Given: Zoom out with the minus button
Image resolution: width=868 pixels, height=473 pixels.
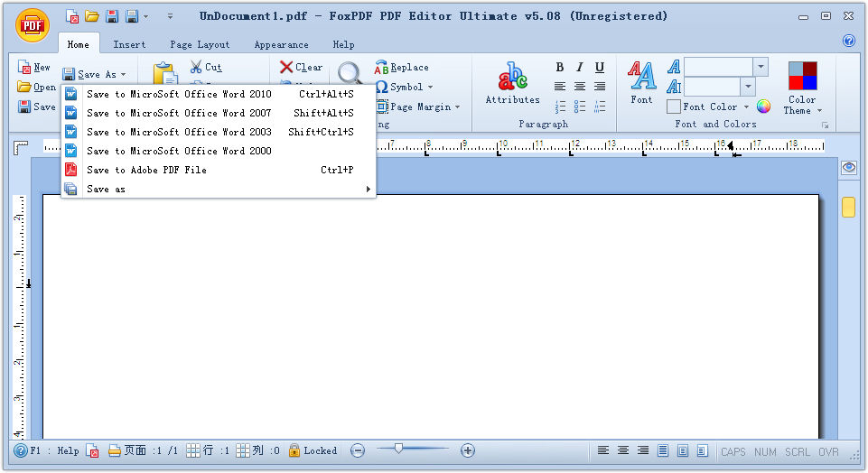Looking at the screenshot, I should 359,450.
